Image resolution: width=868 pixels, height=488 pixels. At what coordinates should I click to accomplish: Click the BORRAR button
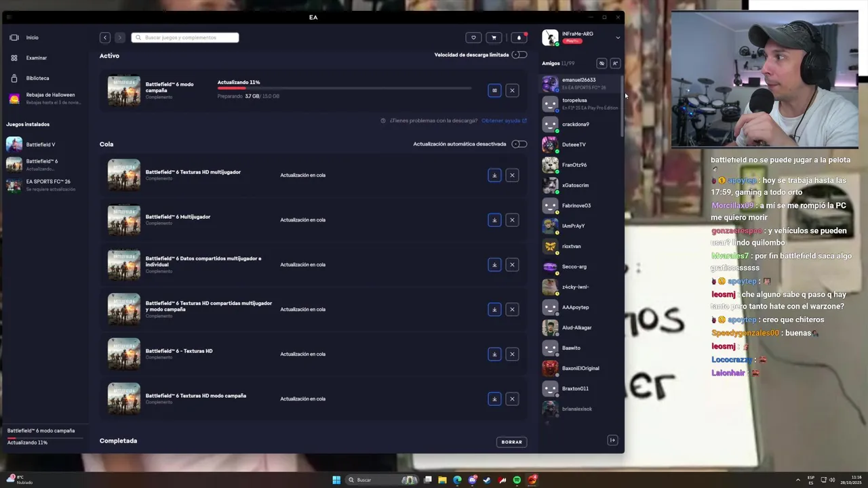click(x=511, y=442)
